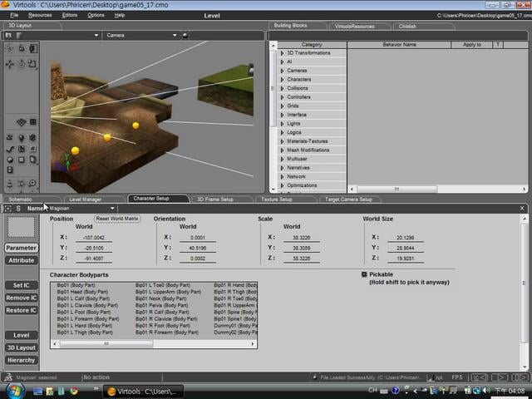Click the create curve icon
The height and width of the screenshot is (399, 532).
click(10, 149)
